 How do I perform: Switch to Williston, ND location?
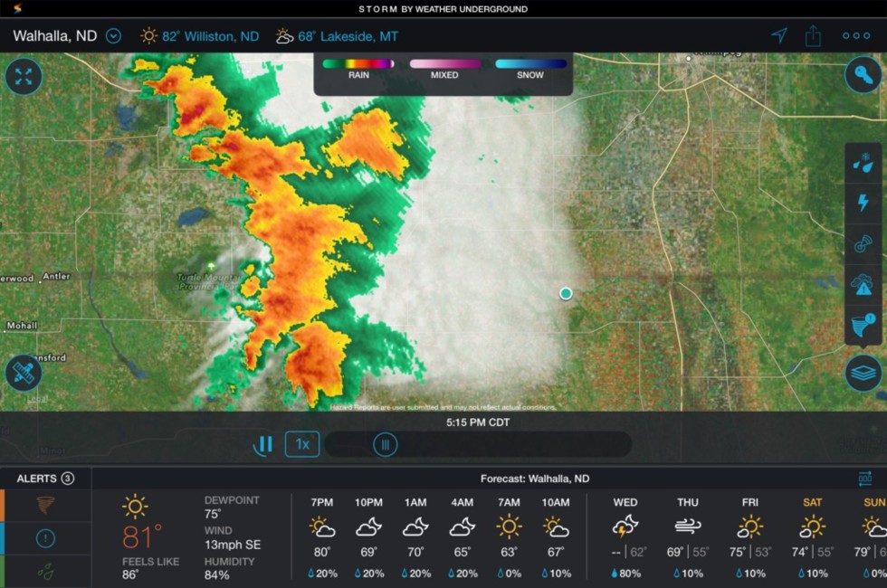tap(200, 36)
